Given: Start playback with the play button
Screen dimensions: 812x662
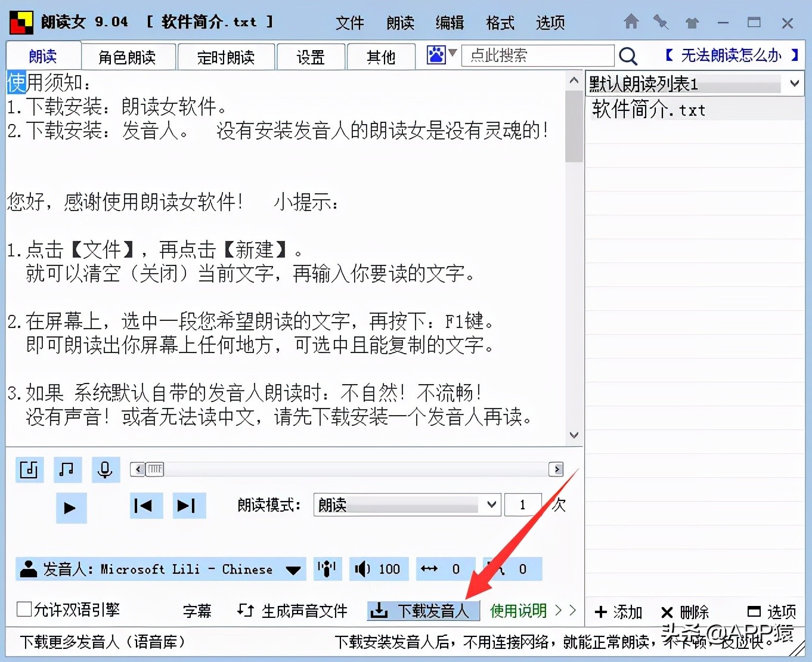Looking at the screenshot, I should coord(70,508).
